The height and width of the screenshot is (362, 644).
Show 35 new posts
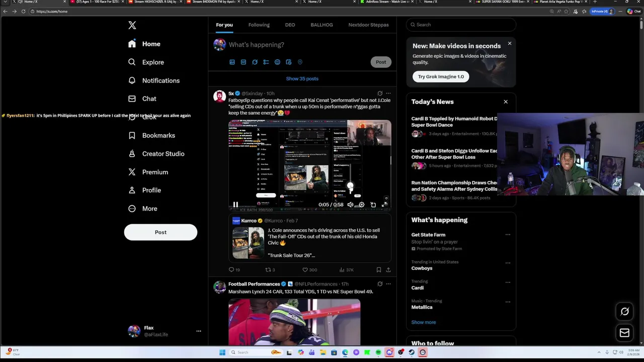tap(302, 78)
